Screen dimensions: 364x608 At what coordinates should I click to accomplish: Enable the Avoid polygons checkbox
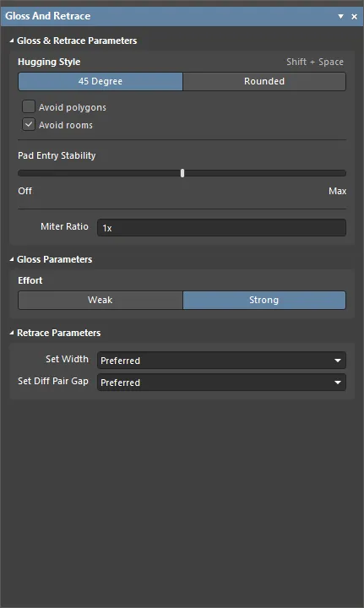tap(29, 106)
